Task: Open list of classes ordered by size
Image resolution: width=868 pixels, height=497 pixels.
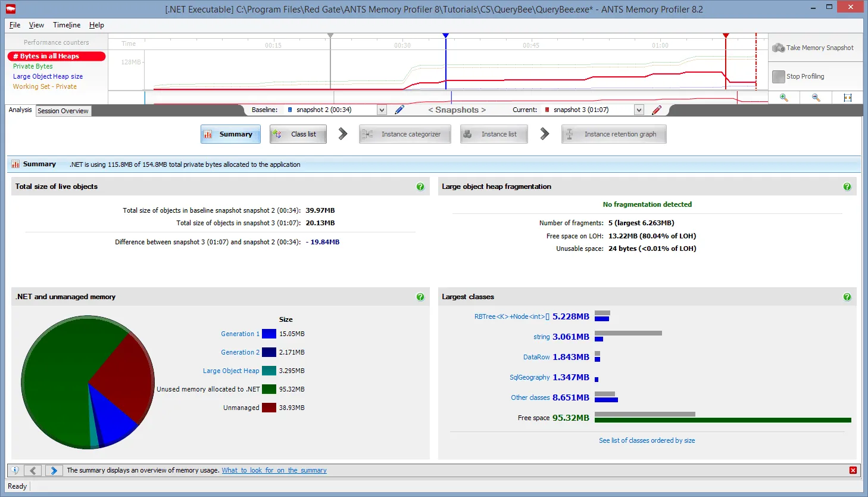Action: point(647,440)
